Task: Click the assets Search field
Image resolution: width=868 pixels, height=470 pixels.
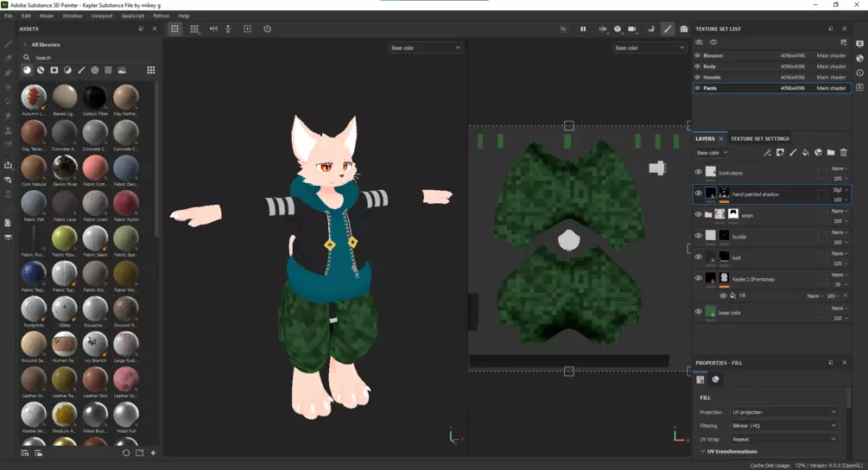Action: click(86, 57)
